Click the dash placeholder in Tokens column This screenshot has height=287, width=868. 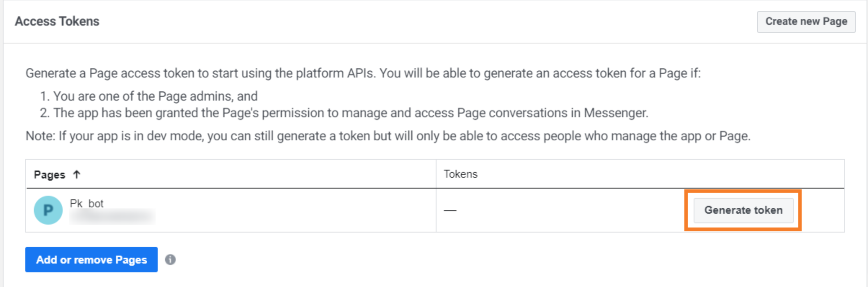click(450, 210)
